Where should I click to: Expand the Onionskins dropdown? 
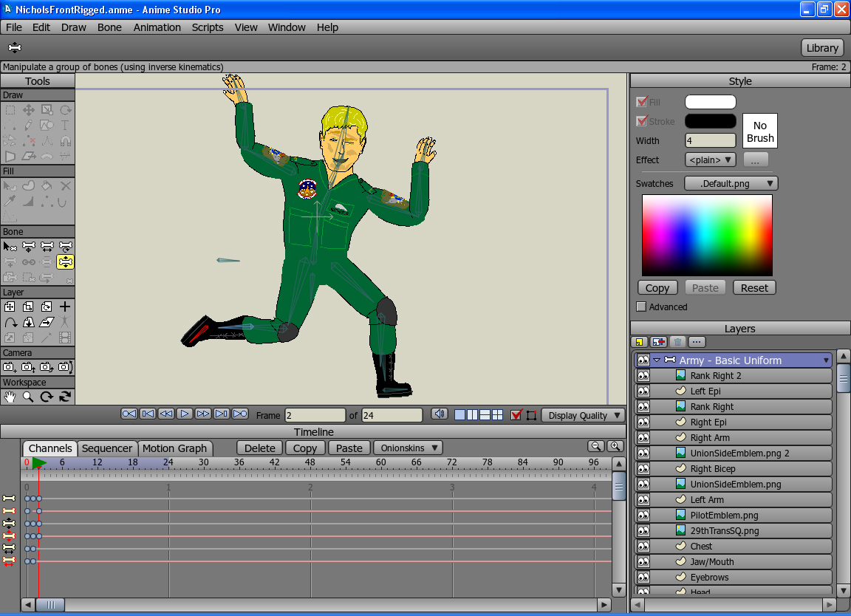click(409, 448)
